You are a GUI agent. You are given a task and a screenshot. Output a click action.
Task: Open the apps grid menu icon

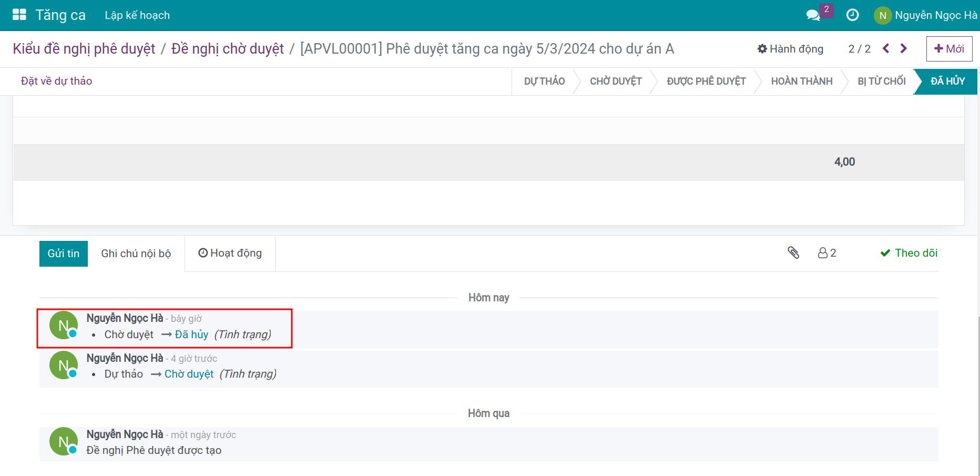click(x=19, y=15)
